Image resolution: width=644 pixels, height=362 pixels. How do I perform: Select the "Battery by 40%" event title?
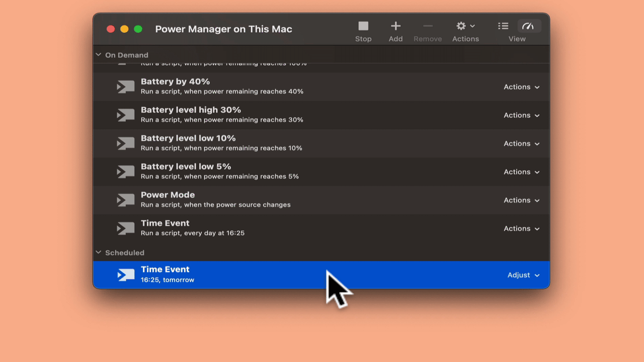(175, 81)
